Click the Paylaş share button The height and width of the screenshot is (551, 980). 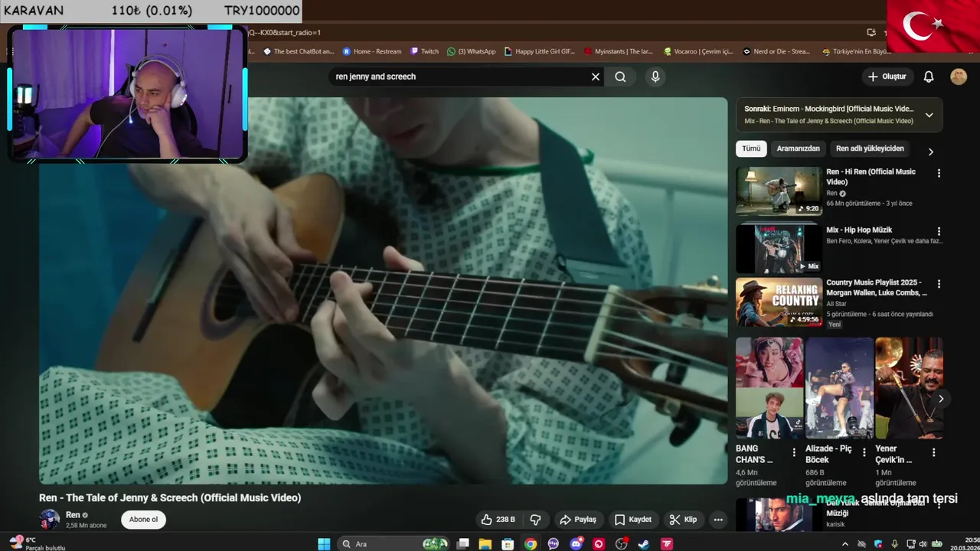pos(578,520)
